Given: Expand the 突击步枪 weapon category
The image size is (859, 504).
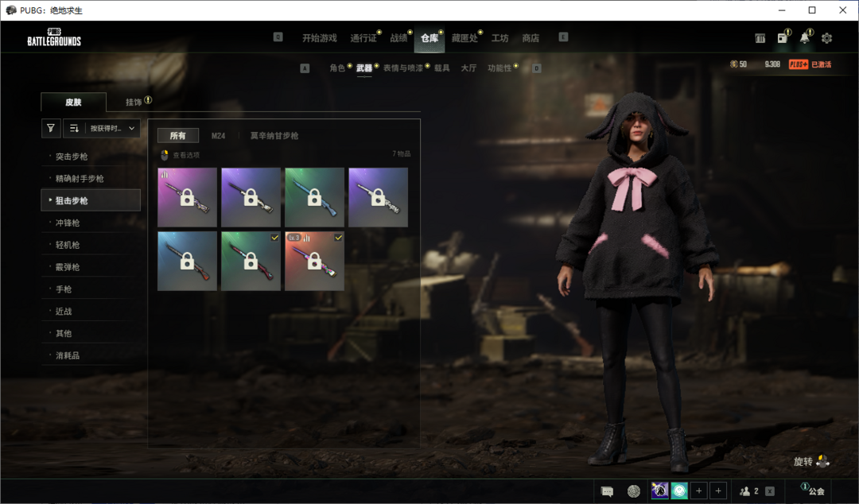Looking at the screenshot, I should pyautogui.click(x=72, y=157).
